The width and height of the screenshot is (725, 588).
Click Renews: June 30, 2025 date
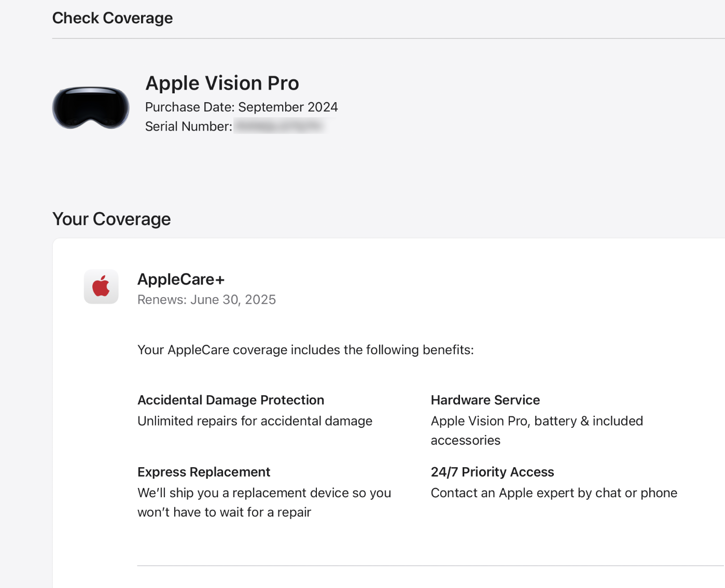point(206,300)
